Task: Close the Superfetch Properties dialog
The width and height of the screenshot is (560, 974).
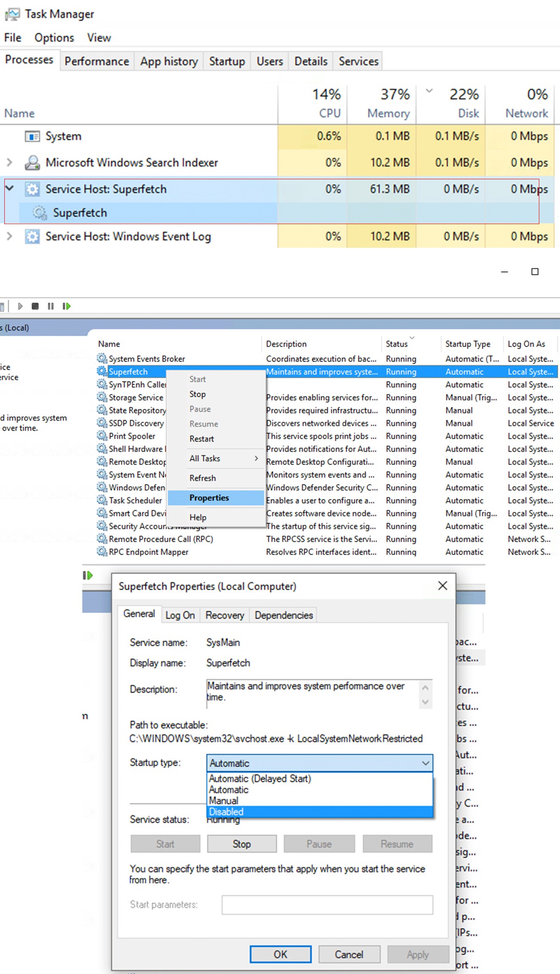Action: (442, 586)
